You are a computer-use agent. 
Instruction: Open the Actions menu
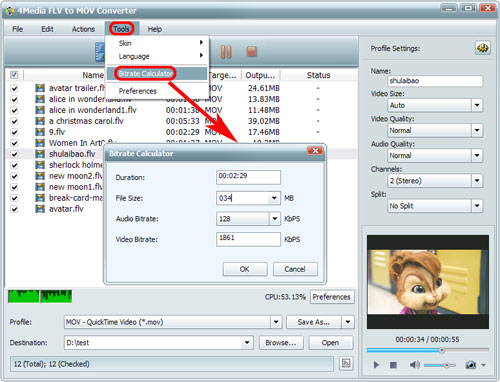83,29
